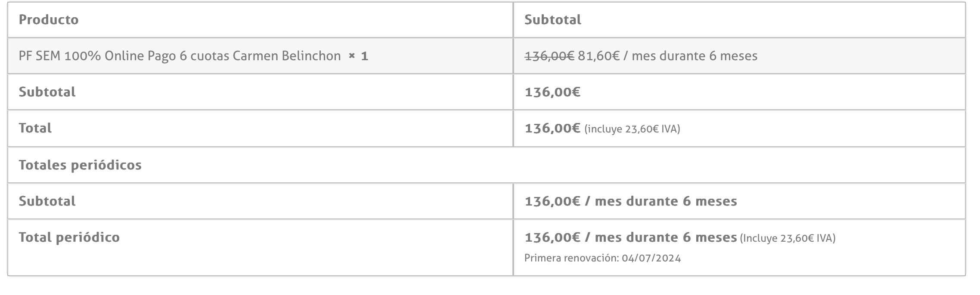Viewport: 980px width, 295px height.
Task: Click the 136,00€ subtotal amount
Action: click(x=553, y=92)
